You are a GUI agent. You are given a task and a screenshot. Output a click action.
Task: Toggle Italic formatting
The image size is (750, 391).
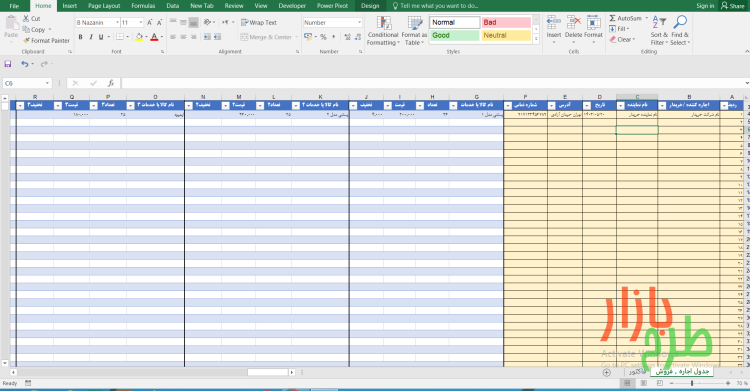tap(90, 37)
